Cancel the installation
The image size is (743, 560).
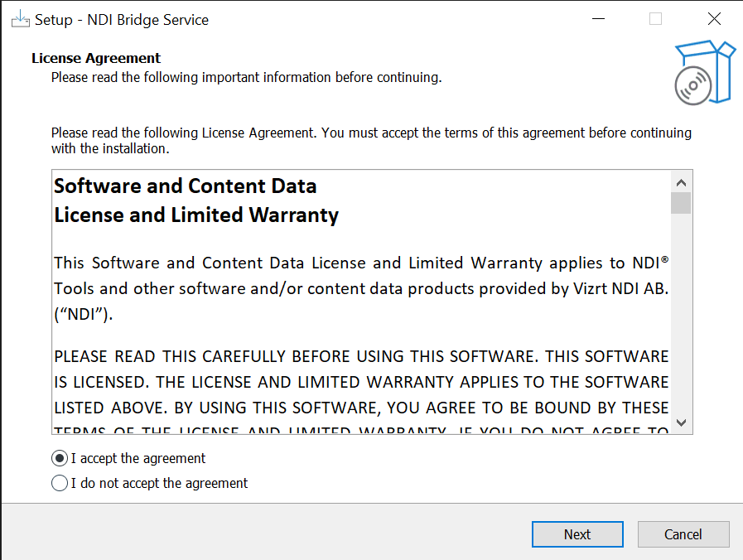pos(683,534)
